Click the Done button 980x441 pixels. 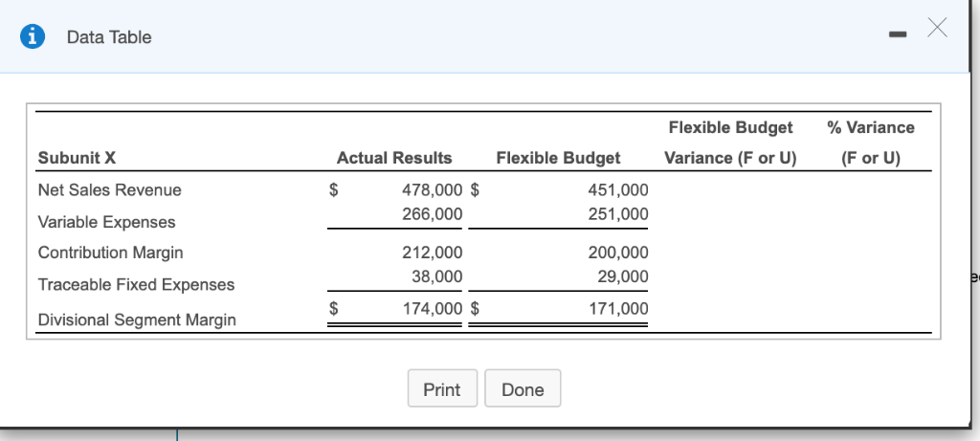[x=523, y=388]
